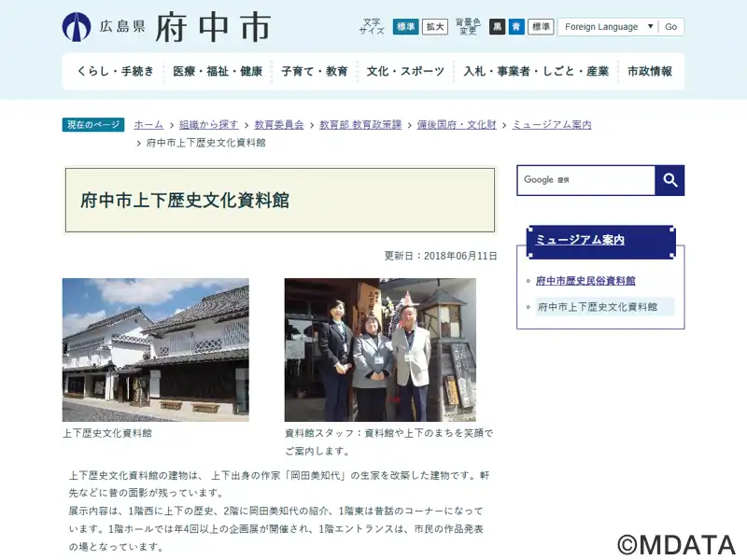Image resolution: width=747 pixels, height=560 pixels.
Task: Open the 文化・スポーツ menu
Action: tap(405, 72)
